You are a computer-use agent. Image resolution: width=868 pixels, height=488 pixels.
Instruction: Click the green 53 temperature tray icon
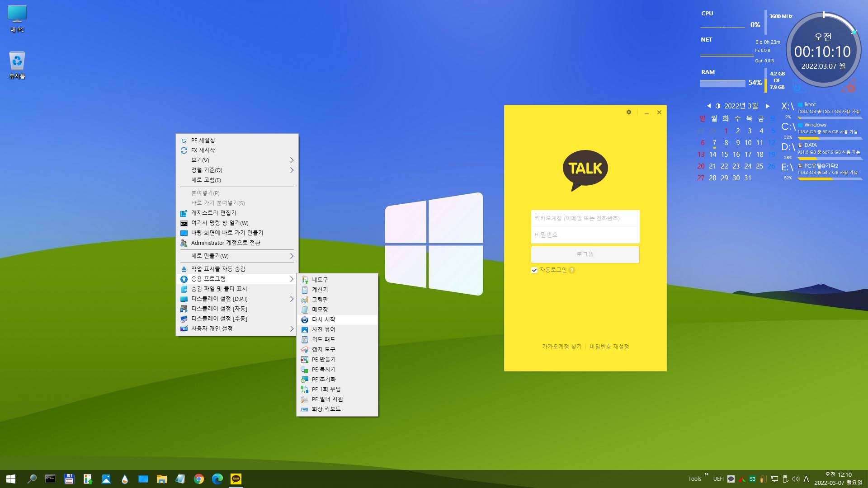752,479
